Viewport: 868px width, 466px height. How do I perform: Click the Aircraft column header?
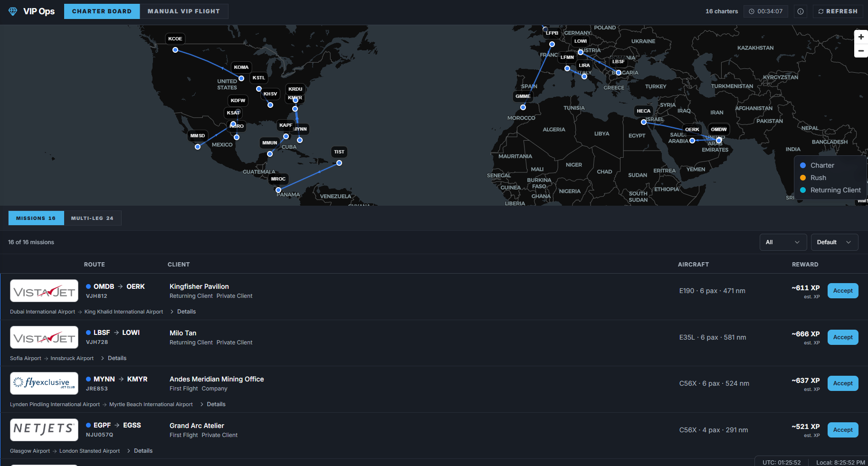(x=693, y=265)
